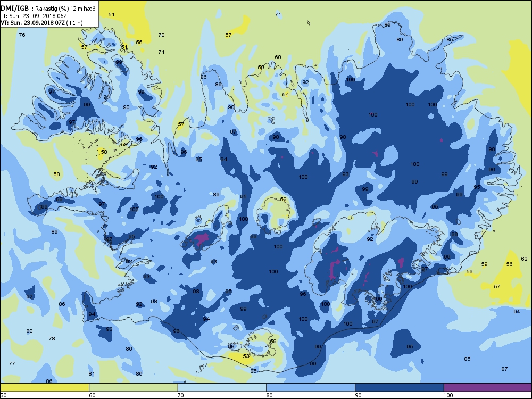
Task: Click the humidity value 87 on the map
Action: point(504,369)
